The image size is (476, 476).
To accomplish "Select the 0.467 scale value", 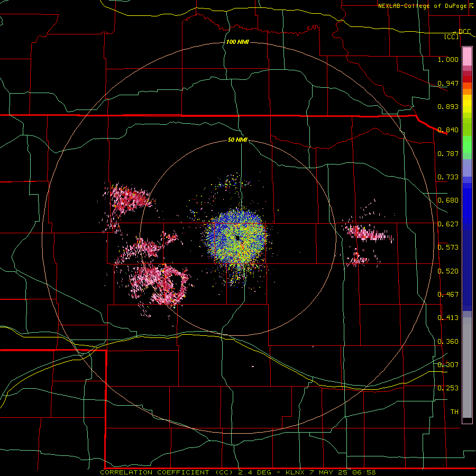I will pyautogui.click(x=448, y=295).
